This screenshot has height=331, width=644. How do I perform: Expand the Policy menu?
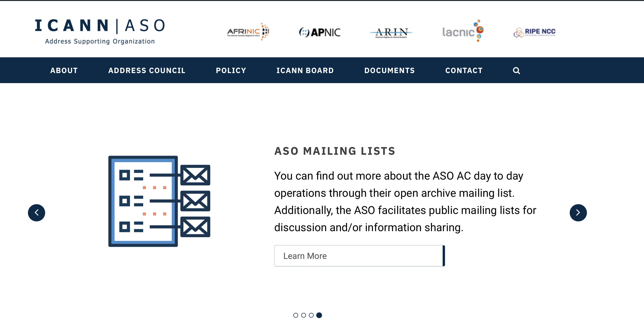231,70
